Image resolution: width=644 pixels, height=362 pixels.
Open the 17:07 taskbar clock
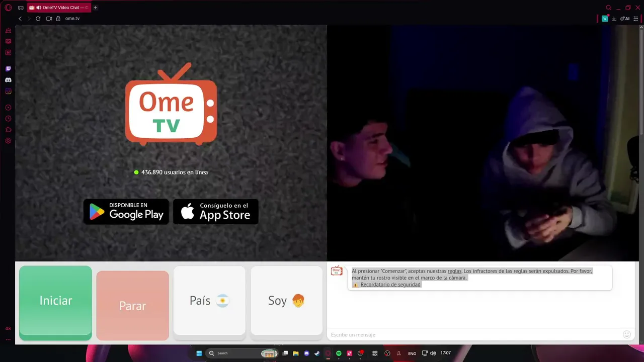tap(445, 353)
